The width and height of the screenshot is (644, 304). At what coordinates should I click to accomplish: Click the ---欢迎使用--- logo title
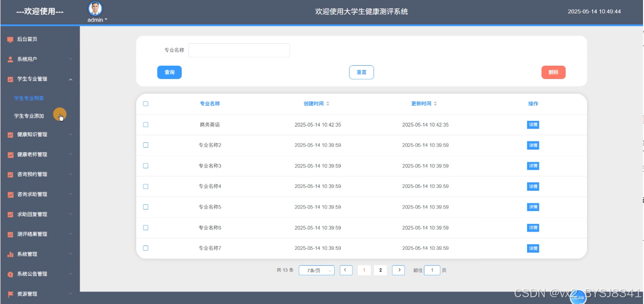(x=40, y=12)
